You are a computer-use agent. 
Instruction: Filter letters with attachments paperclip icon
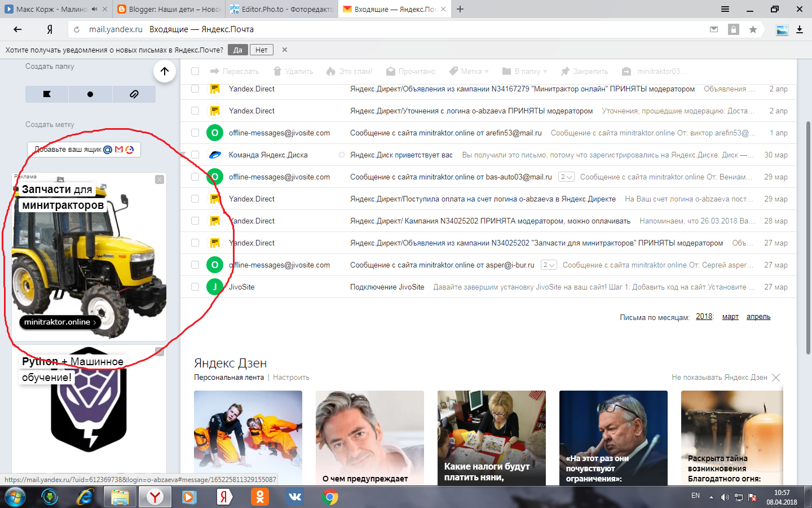click(134, 94)
